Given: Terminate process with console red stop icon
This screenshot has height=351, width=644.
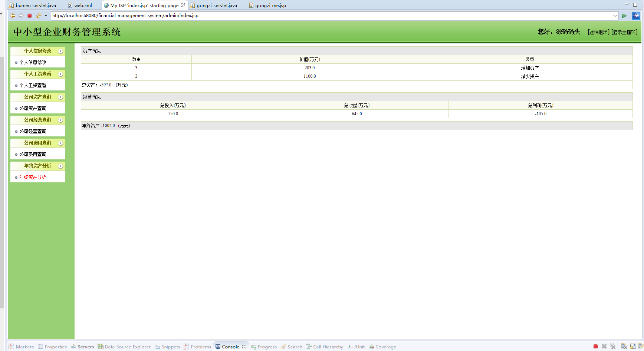Looking at the screenshot, I should pyautogui.click(x=595, y=347).
